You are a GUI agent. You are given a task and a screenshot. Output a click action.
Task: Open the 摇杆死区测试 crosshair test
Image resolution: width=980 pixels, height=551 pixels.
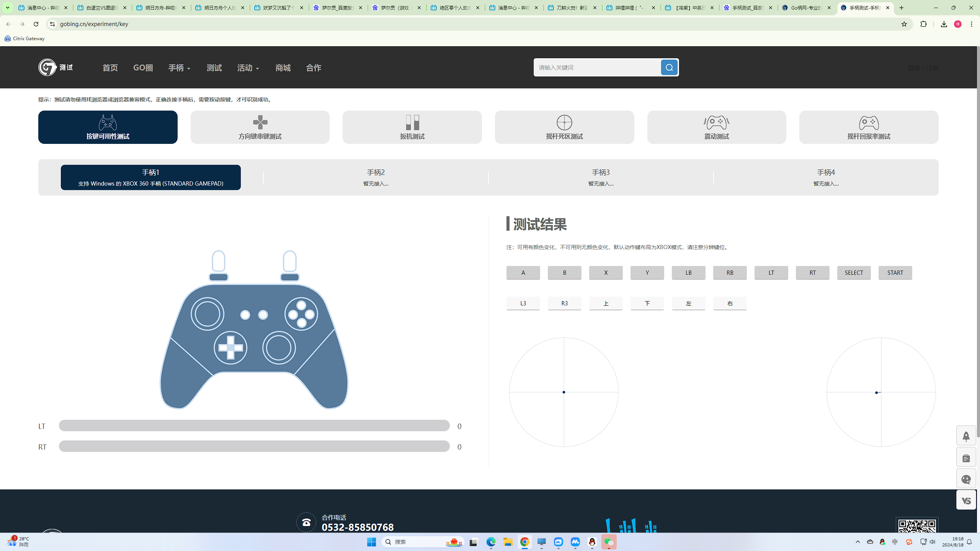pyautogui.click(x=564, y=127)
